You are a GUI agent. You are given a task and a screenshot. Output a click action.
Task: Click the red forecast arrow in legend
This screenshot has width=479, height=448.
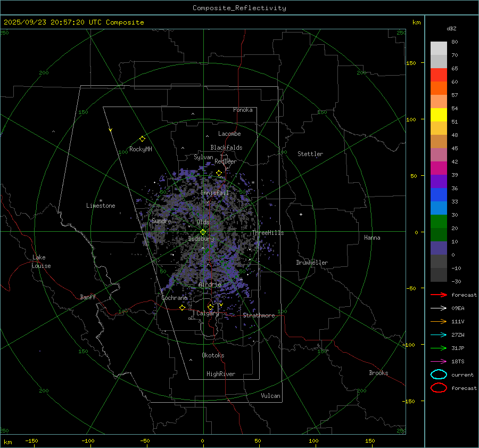pos(438,295)
